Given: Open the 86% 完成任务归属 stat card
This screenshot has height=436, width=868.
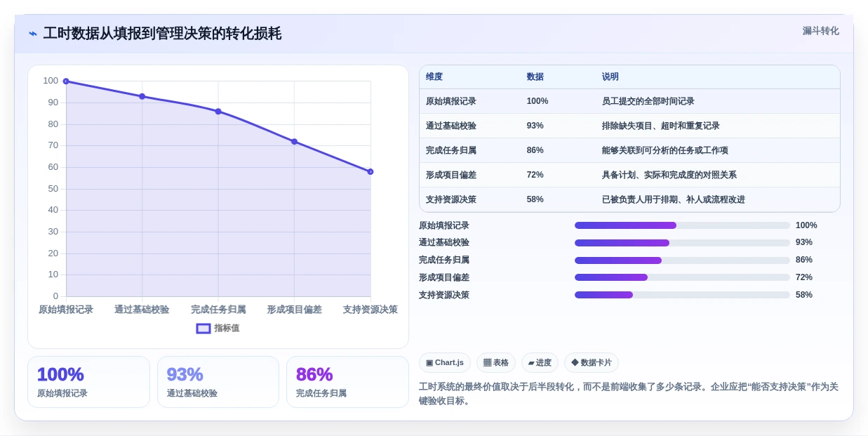Looking at the screenshot, I should click(347, 382).
